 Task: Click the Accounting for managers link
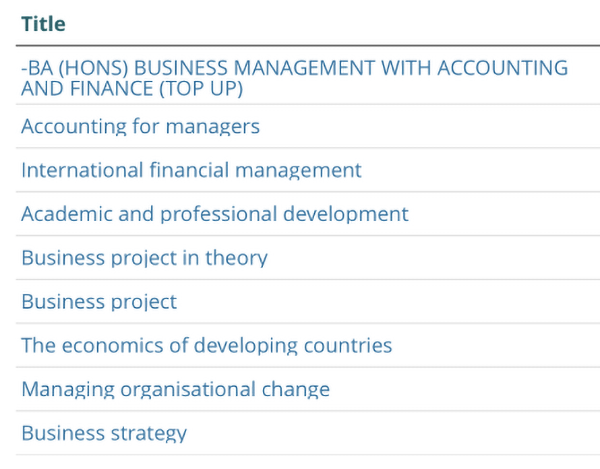click(x=140, y=126)
